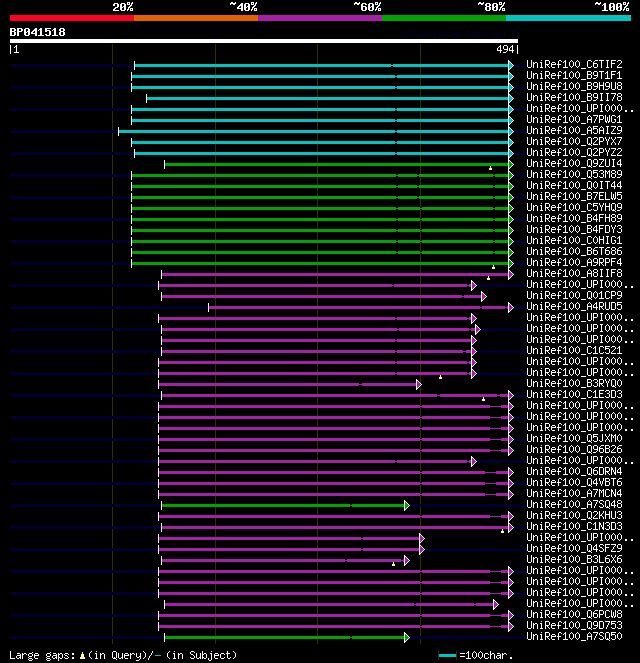Select the UniRef100_B9H9U8 label
The width and height of the screenshot is (640, 663).
(574, 86)
